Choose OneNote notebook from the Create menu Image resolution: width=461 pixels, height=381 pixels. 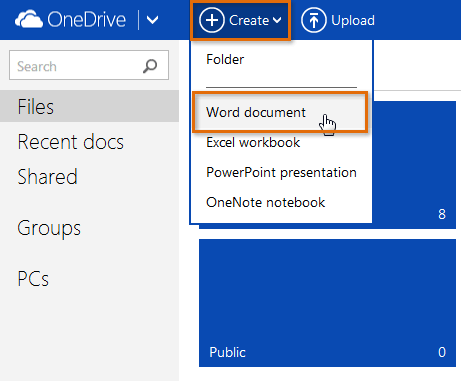pyautogui.click(x=265, y=202)
